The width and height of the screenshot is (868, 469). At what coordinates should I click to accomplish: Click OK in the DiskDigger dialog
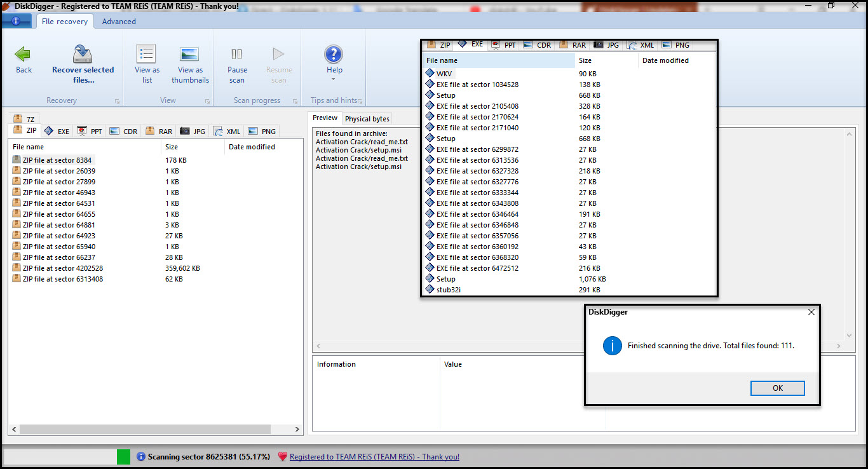777,388
